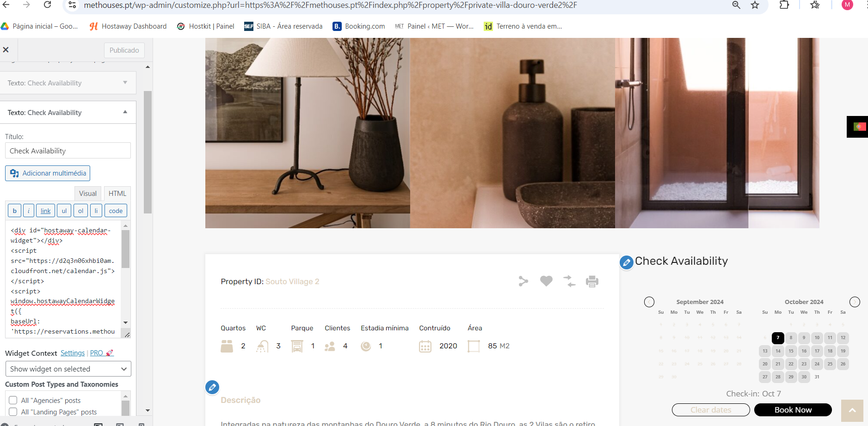Open Página inicial – Goo... bookmark

(x=40, y=26)
